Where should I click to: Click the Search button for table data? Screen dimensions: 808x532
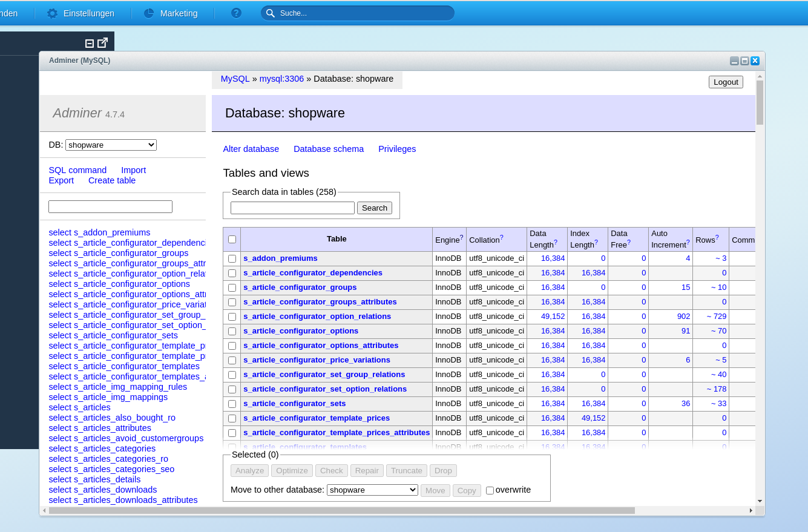click(x=375, y=208)
